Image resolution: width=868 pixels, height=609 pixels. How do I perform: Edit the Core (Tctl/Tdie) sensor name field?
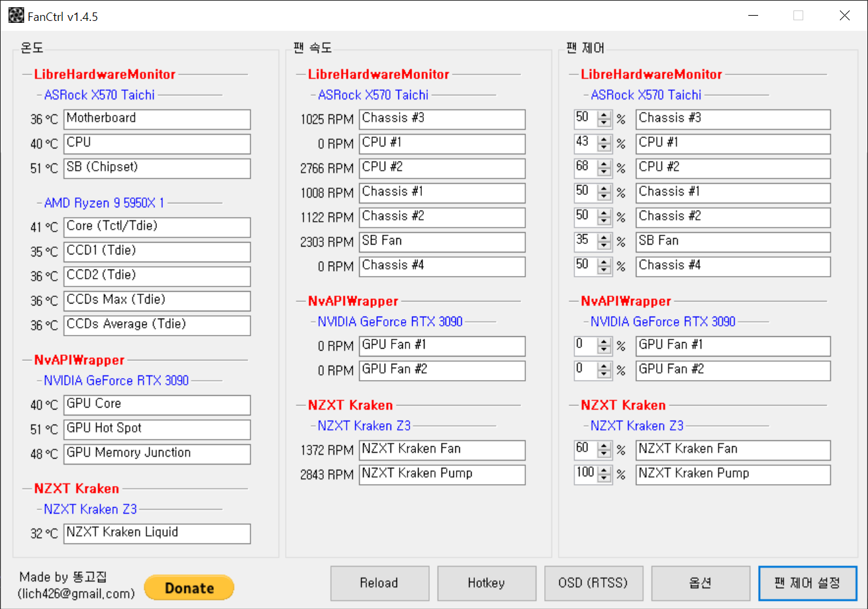point(157,227)
